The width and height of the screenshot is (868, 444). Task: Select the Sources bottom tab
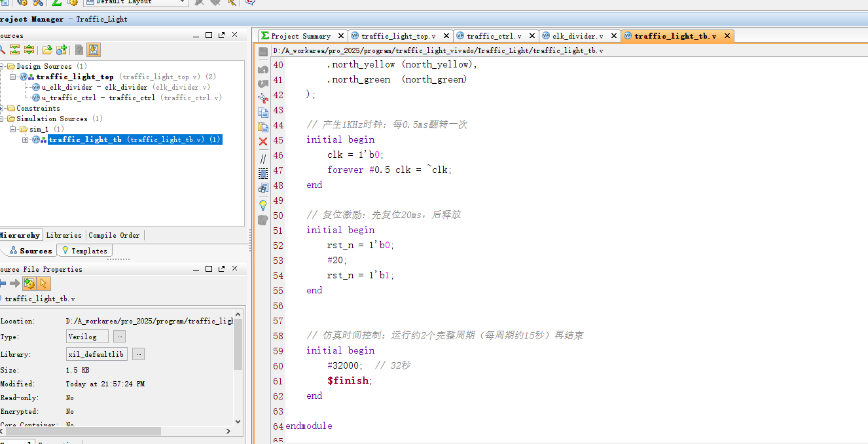(x=31, y=251)
